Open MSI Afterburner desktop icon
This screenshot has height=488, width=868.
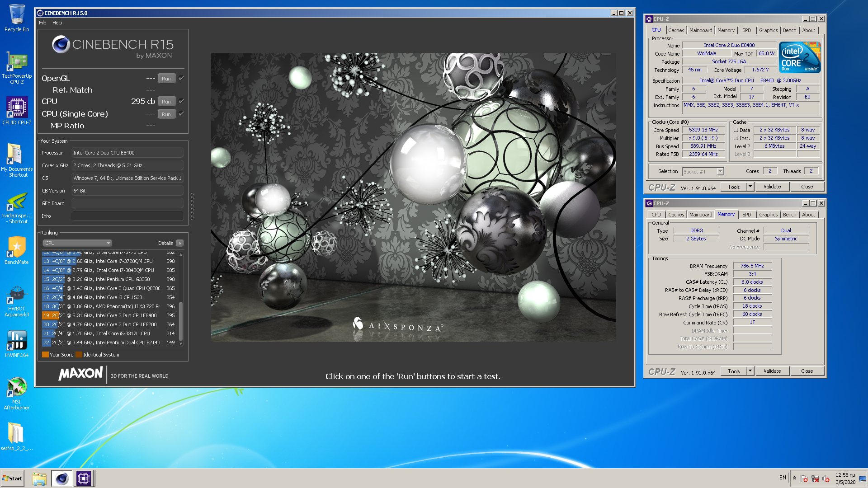pyautogui.click(x=17, y=393)
